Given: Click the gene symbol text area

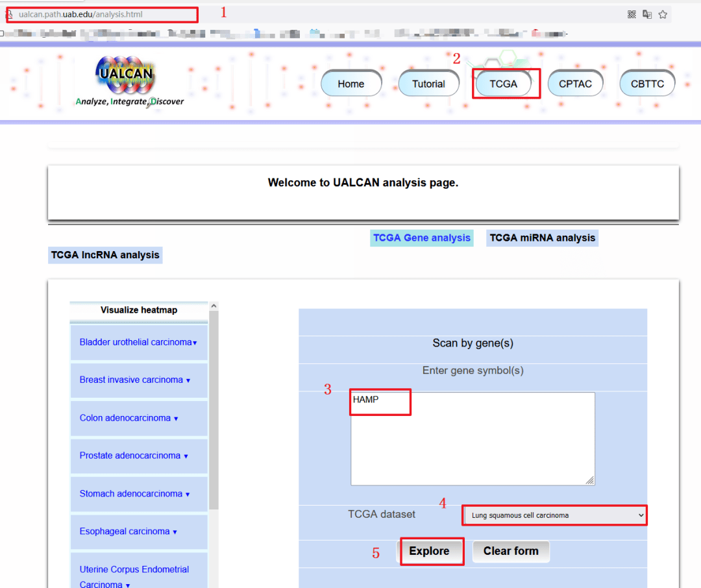Looking at the screenshot, I should 473,439.
